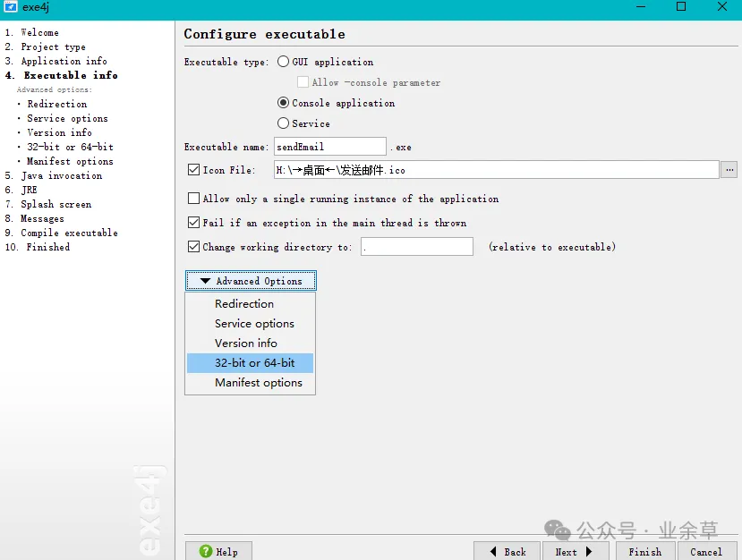
Task: Collapse the Advanced Options dropdown
Action: point(251,281)
